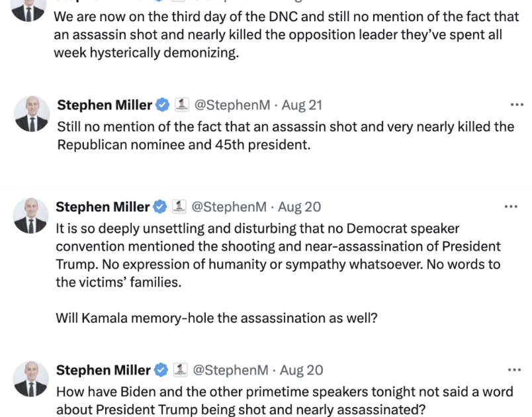Click the affiliation badge on the 'deeply unsettling' tweet
The height and width of the screenshot is (417, 532).
pos(179,207)
